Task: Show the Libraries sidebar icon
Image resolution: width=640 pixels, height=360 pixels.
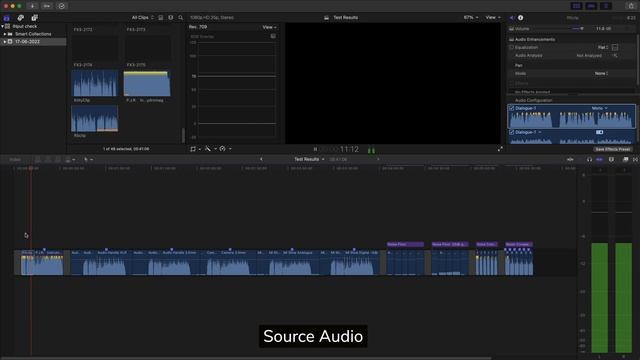Action: [7, 18]
